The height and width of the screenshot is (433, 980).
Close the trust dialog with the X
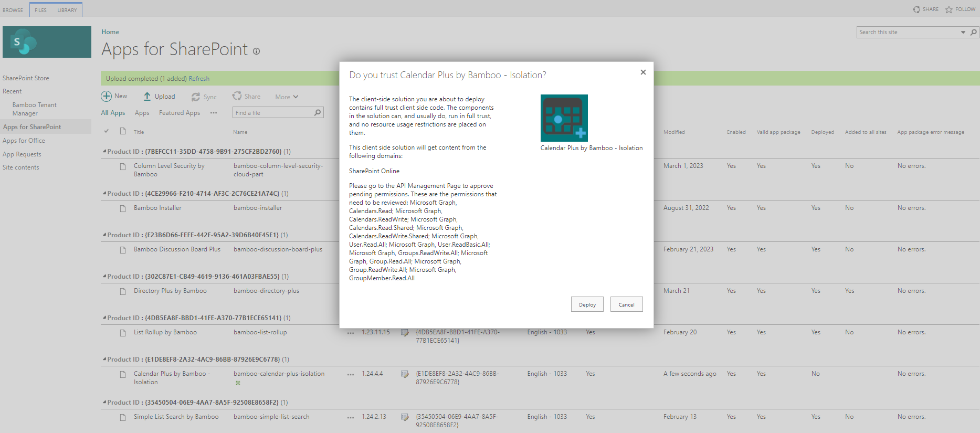pyautogui.click(x=643, y=72)
